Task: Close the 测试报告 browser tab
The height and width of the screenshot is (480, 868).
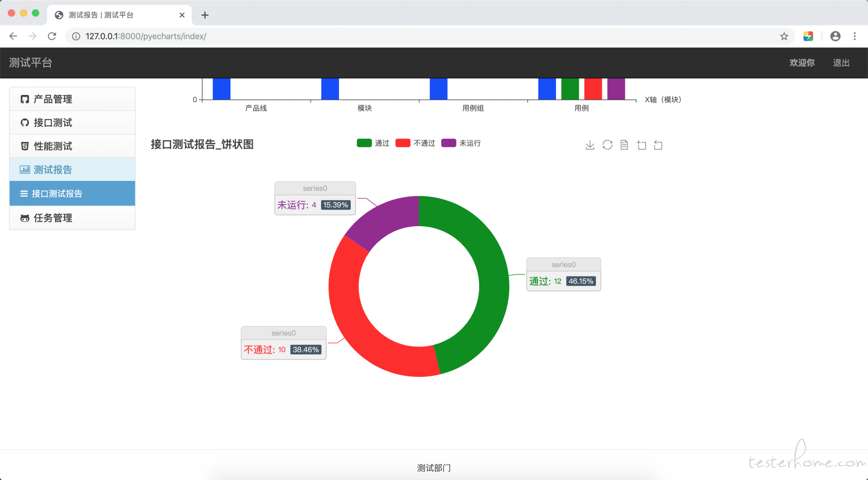Action: click(x=182, y=15)
